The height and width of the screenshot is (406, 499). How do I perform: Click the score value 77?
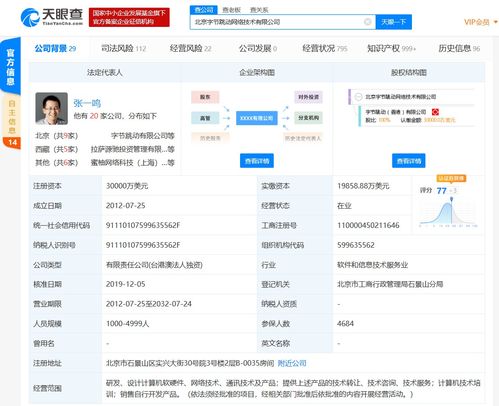coord(441,191)
